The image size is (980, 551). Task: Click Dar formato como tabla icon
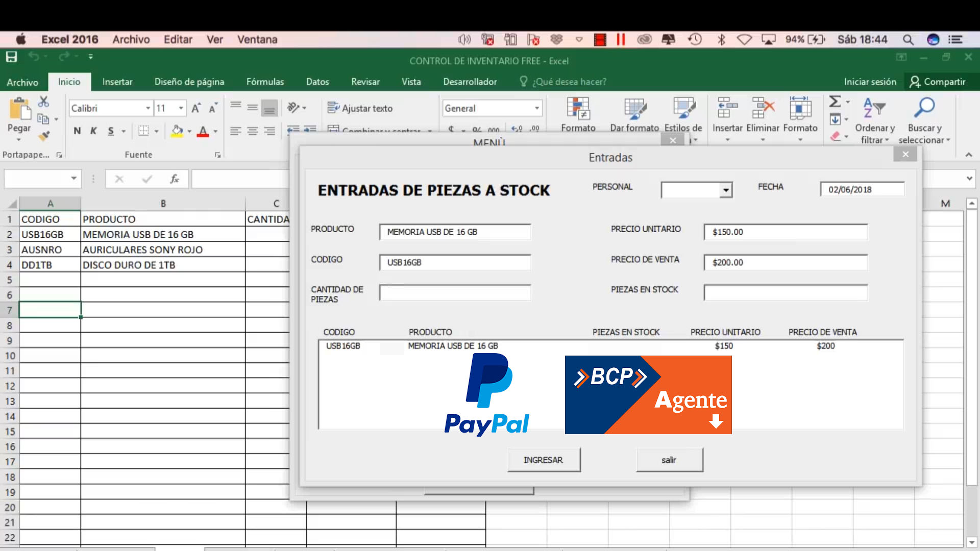click(635, 108)
